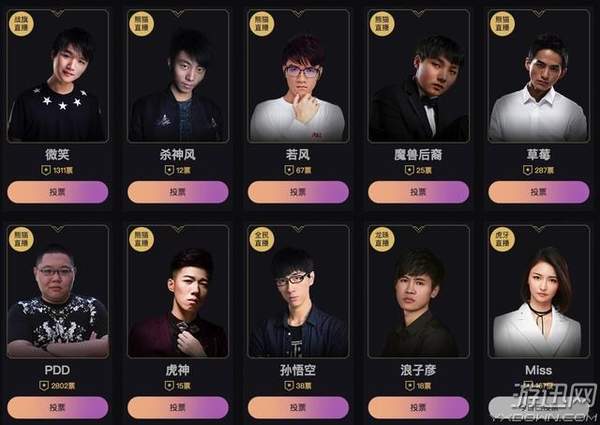Expand the chevron atop 虎神's card

point(178,229)
